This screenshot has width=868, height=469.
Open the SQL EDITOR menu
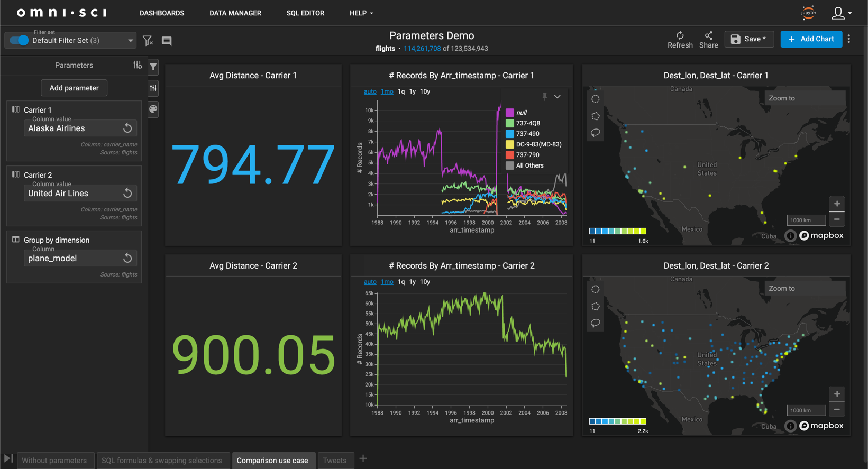click(x=305, y=13)
